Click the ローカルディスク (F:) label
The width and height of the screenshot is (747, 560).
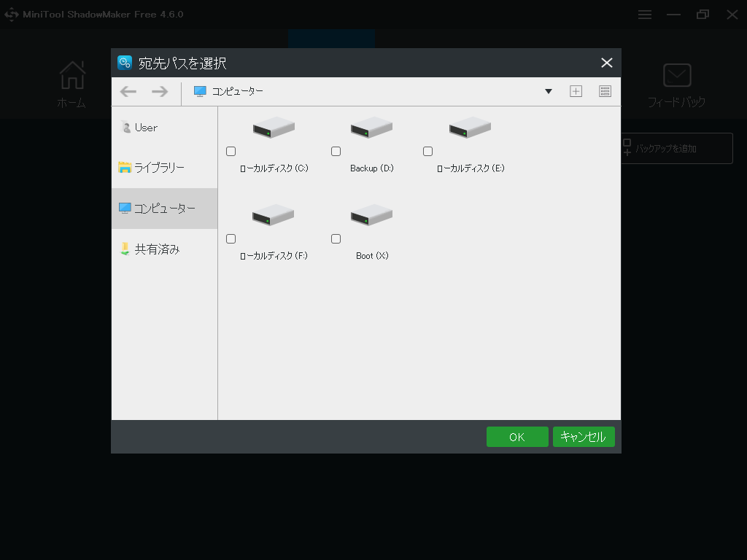pyautogui.click(x=274, y=256)
